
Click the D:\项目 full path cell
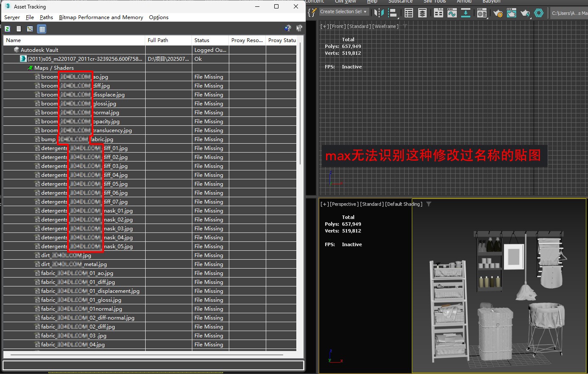click(169, 59)
